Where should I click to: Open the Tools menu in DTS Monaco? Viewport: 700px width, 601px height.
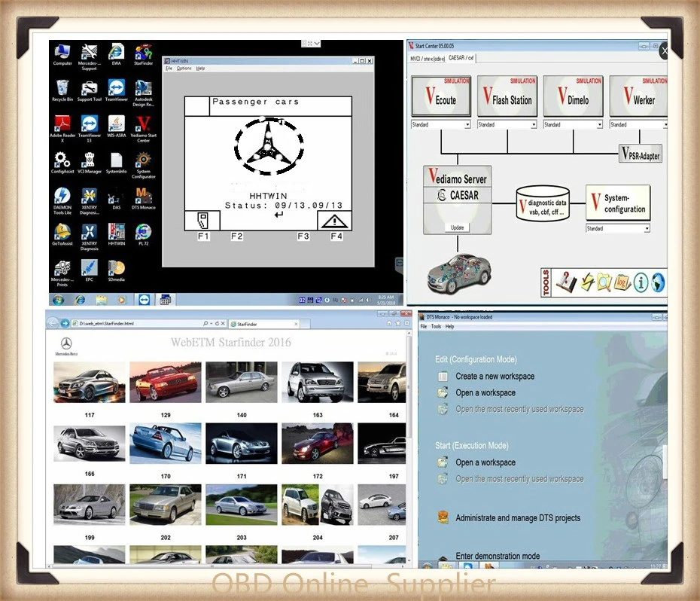436,327
